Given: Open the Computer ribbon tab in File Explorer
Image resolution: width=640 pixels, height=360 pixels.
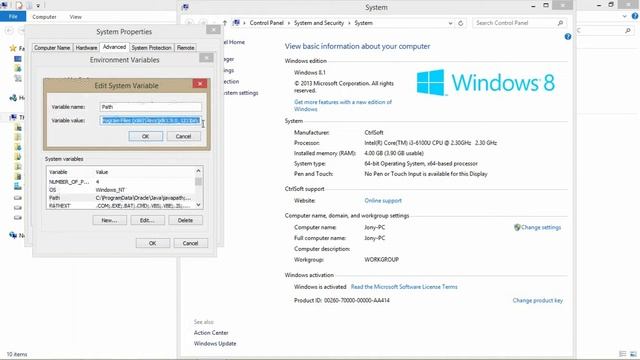Looking at the screenshot, I should tap(44, 17).
